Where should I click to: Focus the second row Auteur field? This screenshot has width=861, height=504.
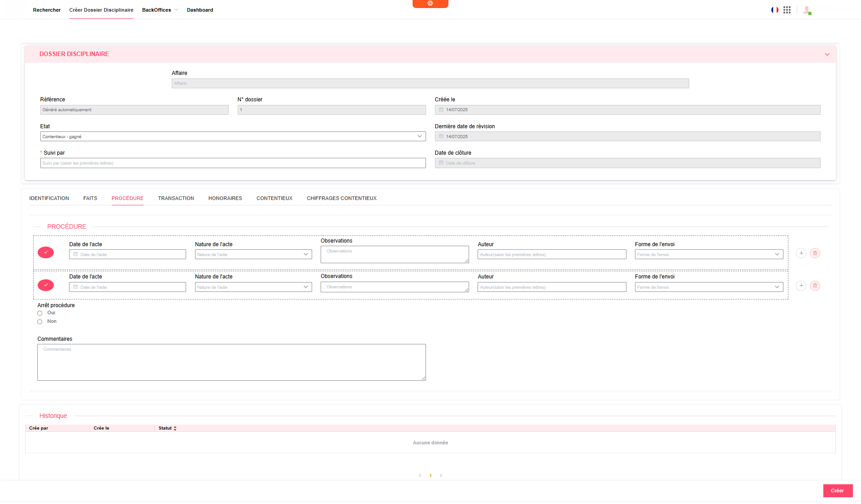(552, 287)
